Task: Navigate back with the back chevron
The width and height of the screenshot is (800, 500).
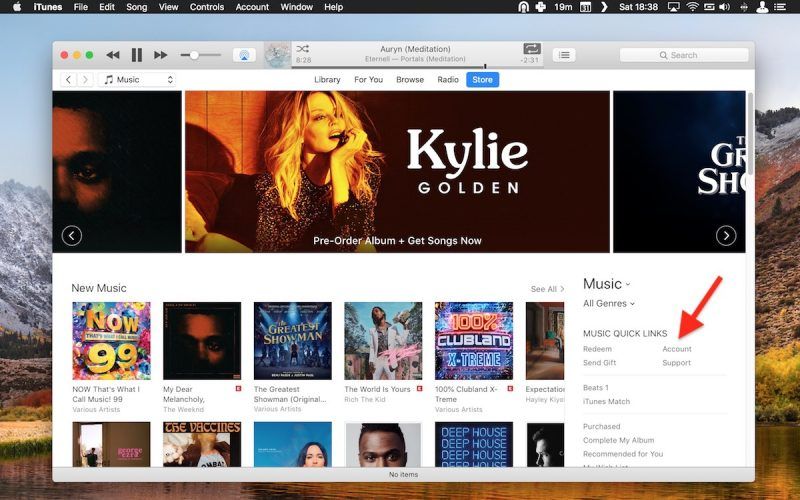Action: [69, 80]
